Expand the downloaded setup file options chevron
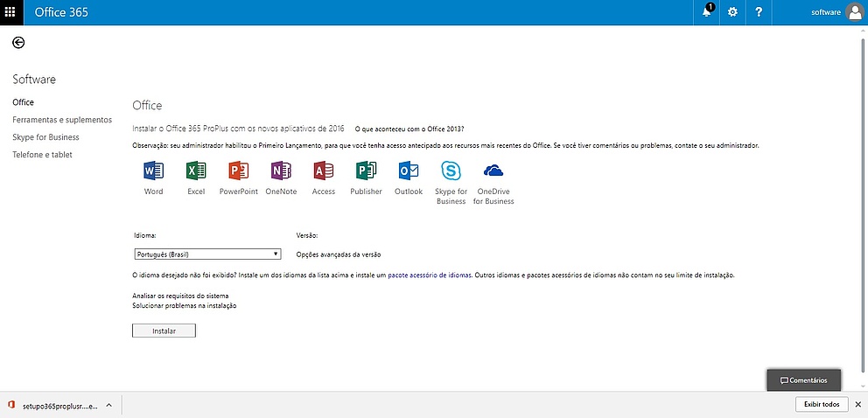868x418 pixels. pyautogui.click(x=108, y=405)
